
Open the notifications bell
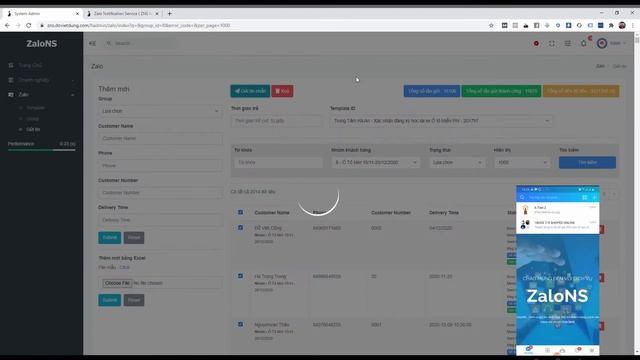(584, 43)
